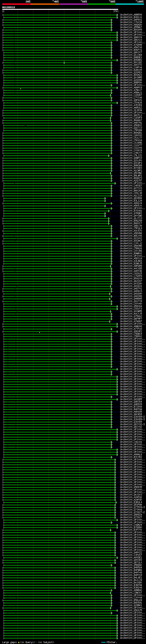Open hit UniRef100_B9I1B2
This screenshot has width=146, height=644.
pyautogui.click(x=131, y=63)
